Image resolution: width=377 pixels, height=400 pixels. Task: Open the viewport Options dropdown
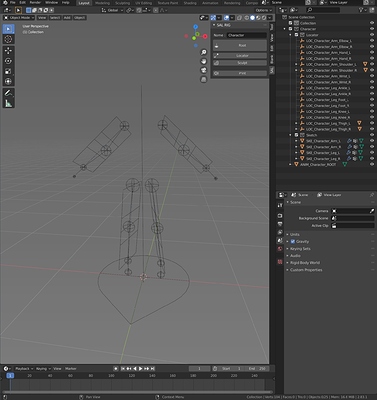(264, 10)
